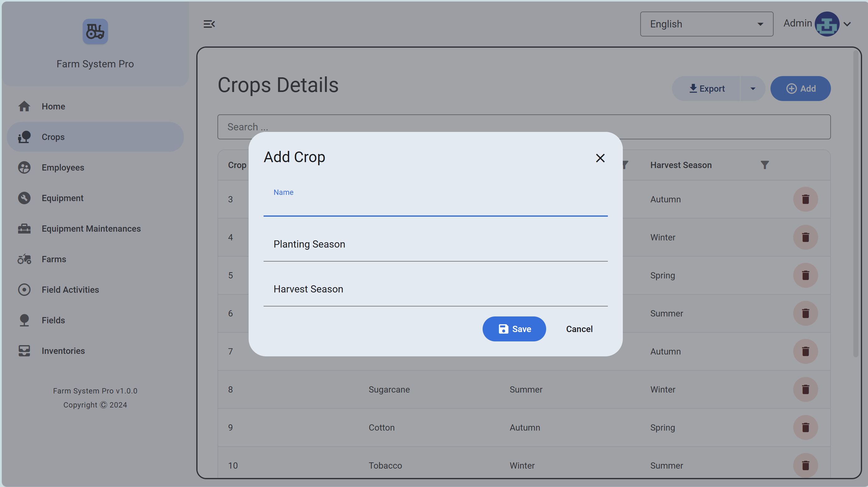Open the English language dropdown
Screen dimensions: 868x487
(706, 24)
